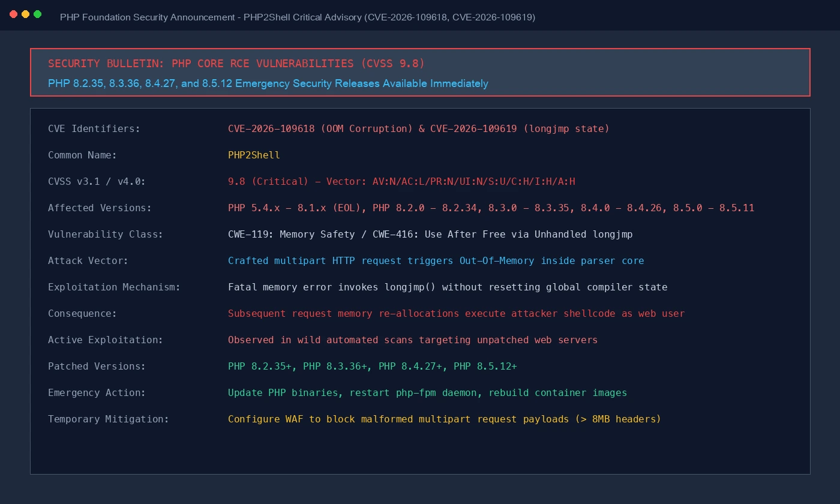Click the CVE-2026-109618 (OOM Corruption) identifiers value

click(x=419, y=128)
